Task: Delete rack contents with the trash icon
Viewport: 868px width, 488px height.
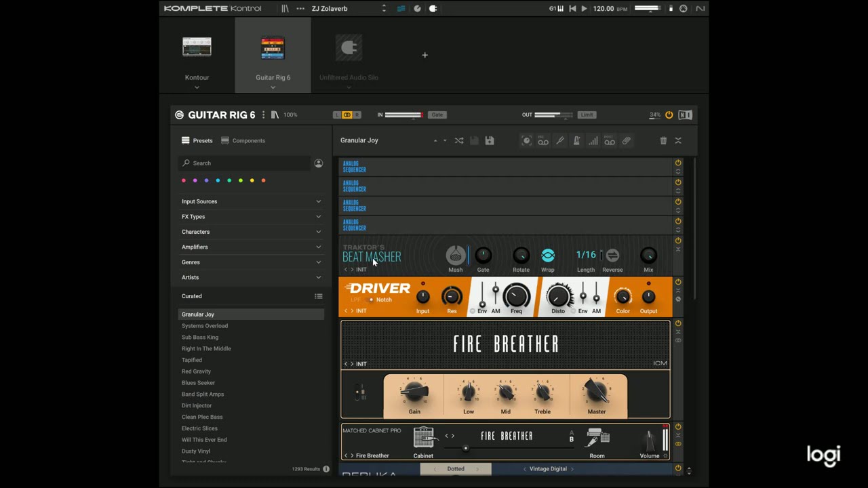Action: point(663,140)
